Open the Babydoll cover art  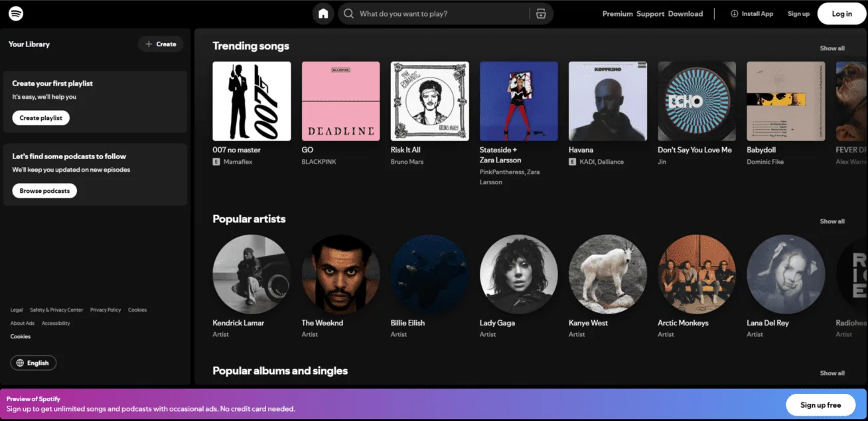pos(786,101)
